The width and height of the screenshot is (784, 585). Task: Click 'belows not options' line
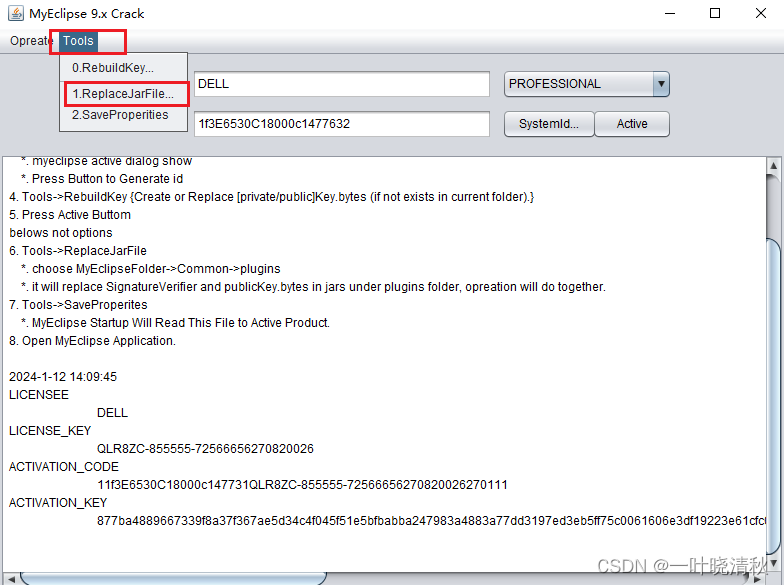tap(61, 233)
